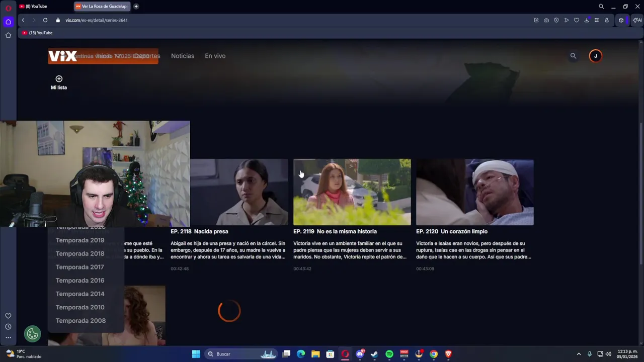Open Google Chrome from the taskbar
The height and width of the screenshot is (362, 644).
434,354
